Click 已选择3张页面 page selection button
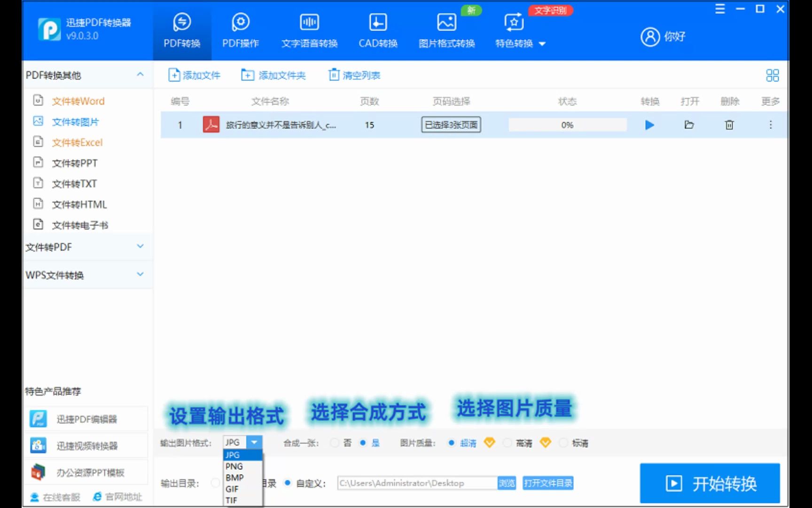This screenshot has width=812, height=508. pos(451,125)
